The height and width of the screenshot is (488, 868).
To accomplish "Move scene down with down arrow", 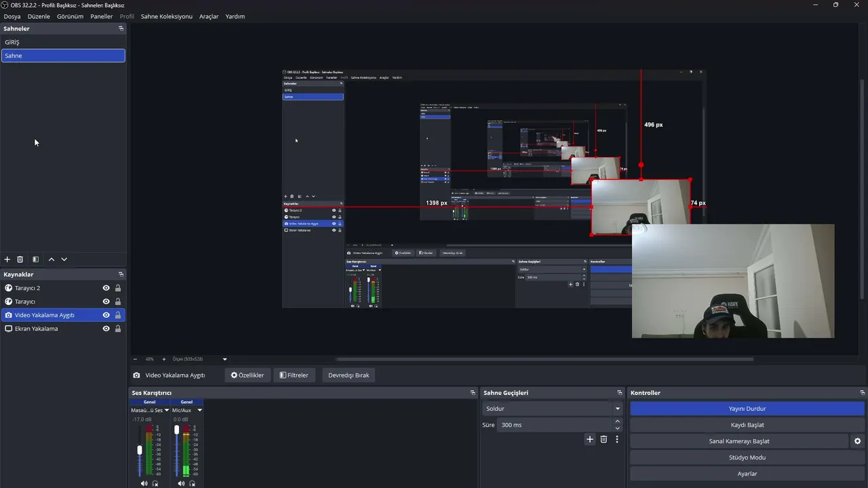I will coord(64,260).
